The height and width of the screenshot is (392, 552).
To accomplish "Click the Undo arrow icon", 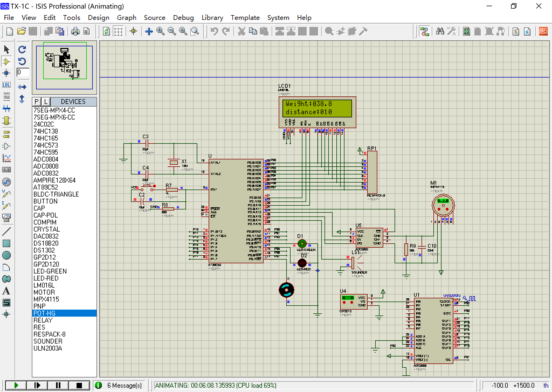I will [214, 31].
